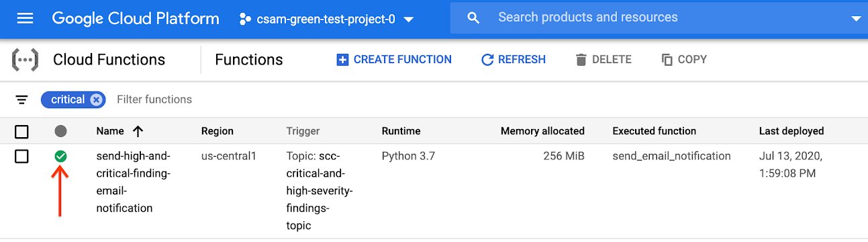Click the us-central1 region cell
The width and height of the screenshot is (868, 242).
point(229,156)
